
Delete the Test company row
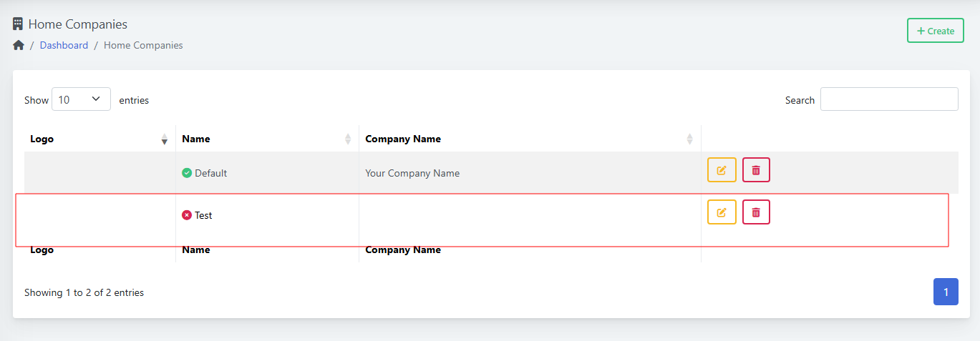pyautogui.click(x=756, y=212)
